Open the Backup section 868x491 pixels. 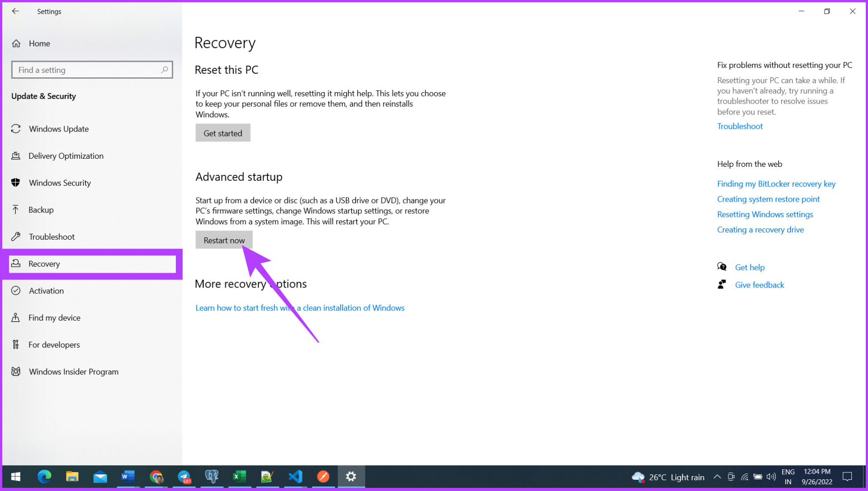click(41, 210)
